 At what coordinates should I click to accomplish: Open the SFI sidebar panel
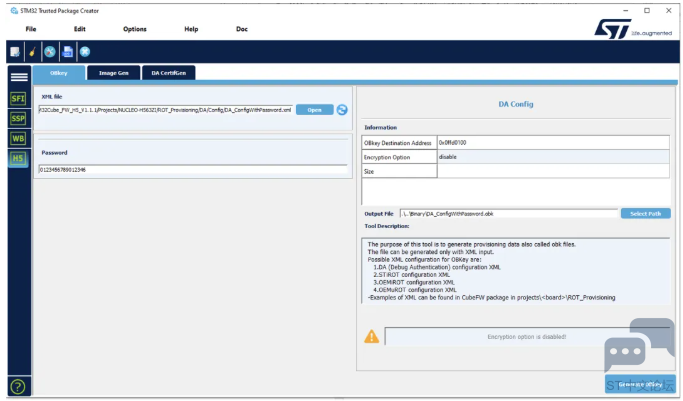18,98
